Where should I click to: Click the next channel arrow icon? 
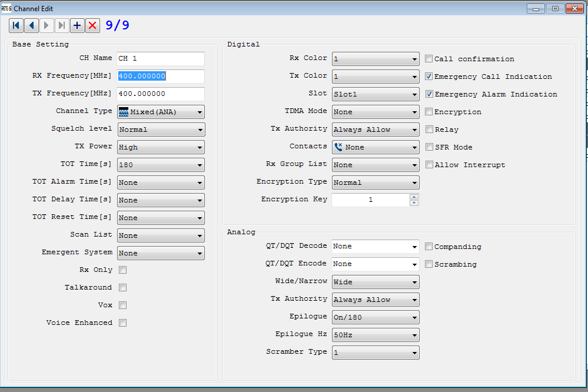[46, 25]
